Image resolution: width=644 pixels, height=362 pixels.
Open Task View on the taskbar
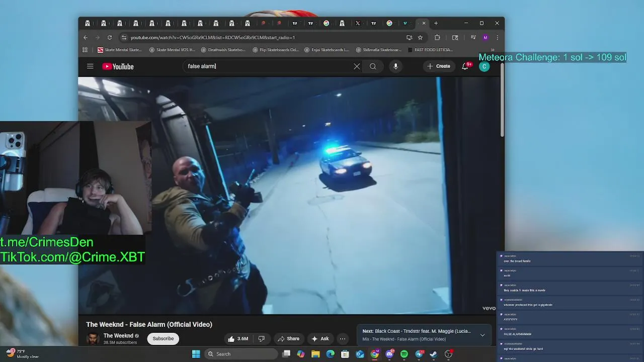tap(286, 354)
